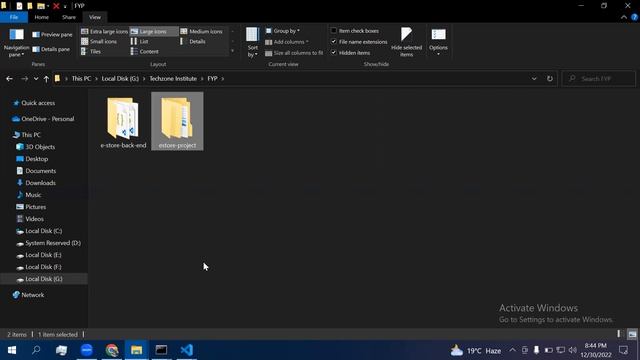640x360 pixels.
Task: Go back with the Back arrow
Action: click(x=9, y=78)
